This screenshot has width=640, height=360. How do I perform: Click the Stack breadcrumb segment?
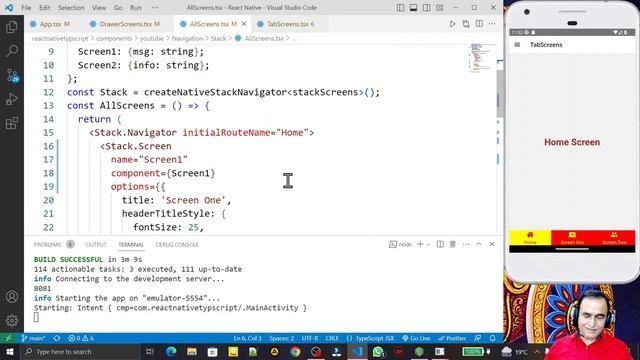218,38
